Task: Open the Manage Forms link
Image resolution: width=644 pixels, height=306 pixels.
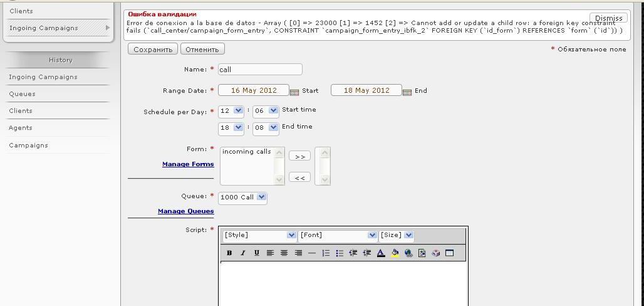Action: [188, 164]
